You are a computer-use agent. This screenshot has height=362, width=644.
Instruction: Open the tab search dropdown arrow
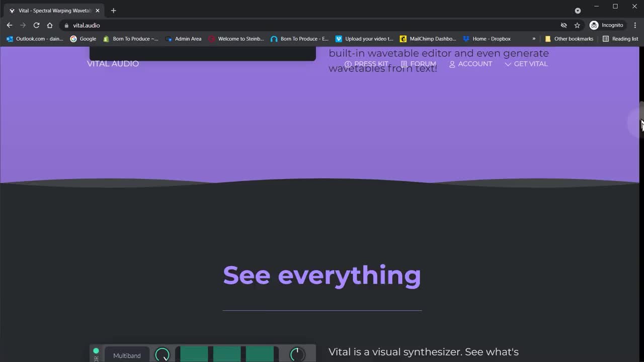(578, 11)
